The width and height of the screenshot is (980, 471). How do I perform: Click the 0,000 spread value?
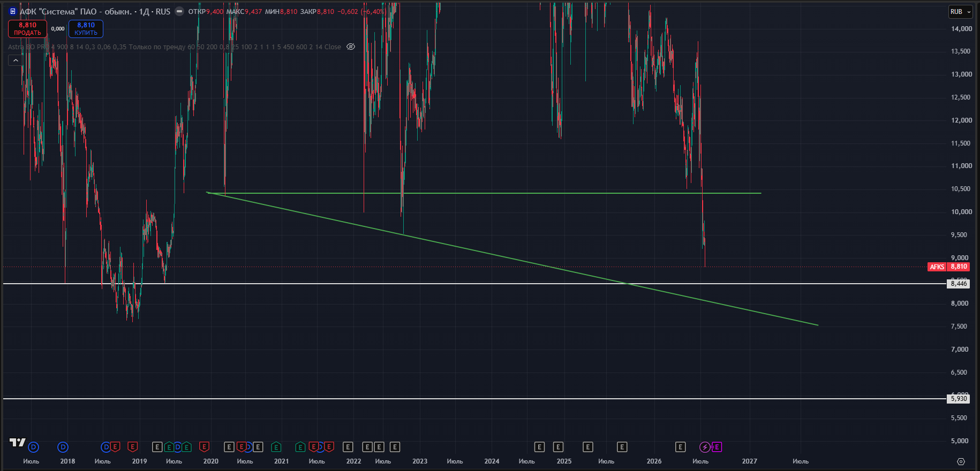coord(58,29)
